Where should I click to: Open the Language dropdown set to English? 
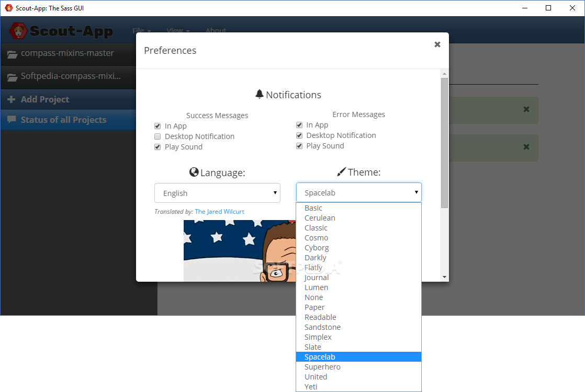coord(217,193)
